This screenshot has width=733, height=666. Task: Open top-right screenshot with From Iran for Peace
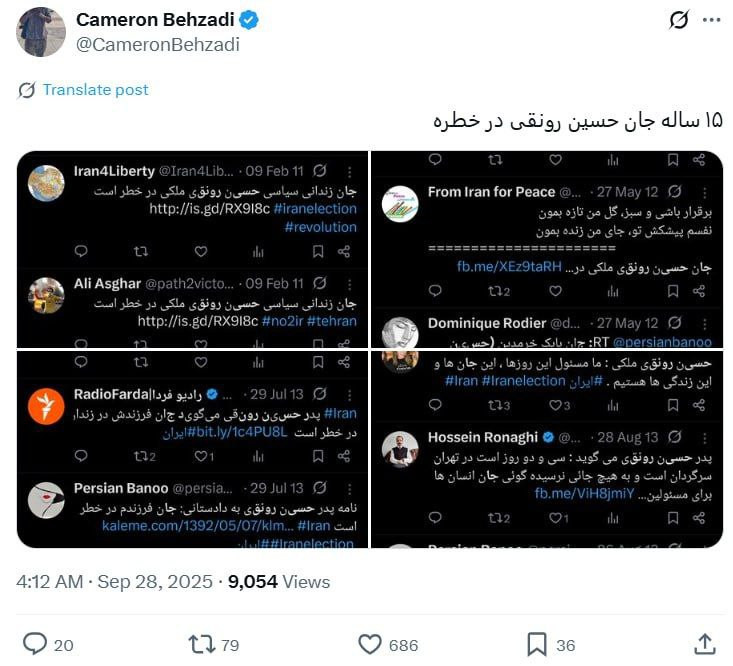tap(547, 250)
